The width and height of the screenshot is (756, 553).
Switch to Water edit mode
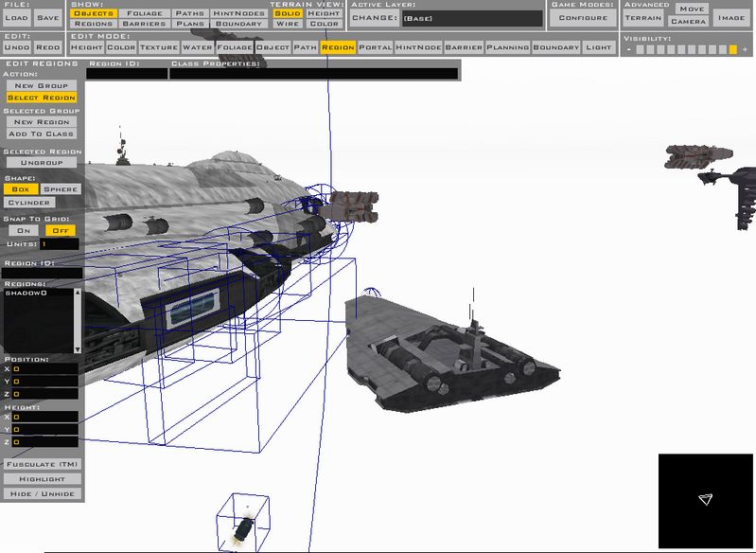pos(197,47)
